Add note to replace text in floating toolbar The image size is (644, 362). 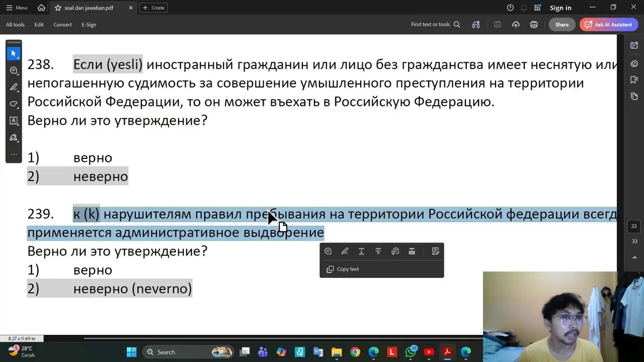395,251
